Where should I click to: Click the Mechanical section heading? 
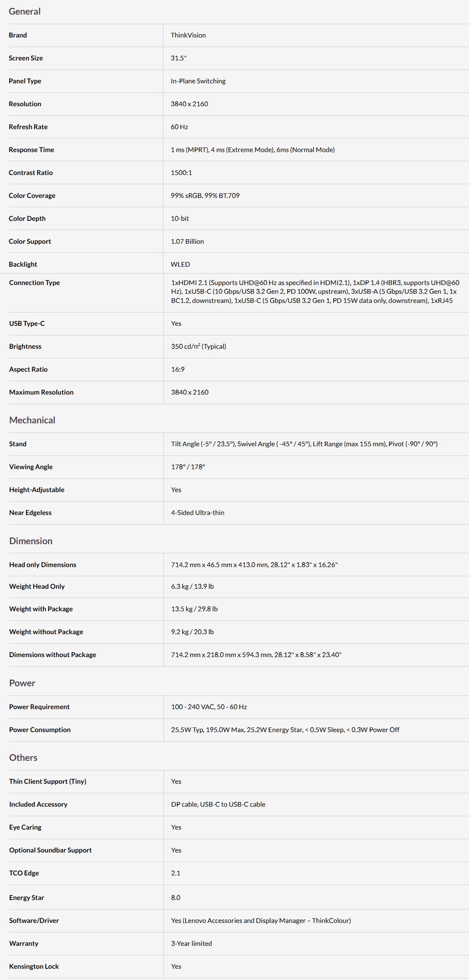pyautogui.click(x=32, y=420)
